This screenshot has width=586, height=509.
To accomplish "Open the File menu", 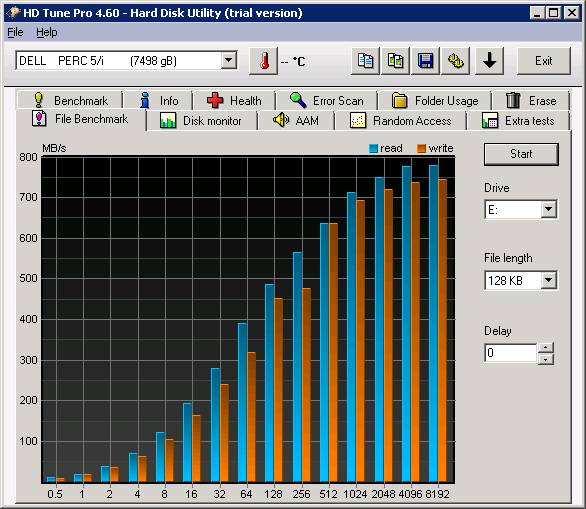I will coord(15,33).
